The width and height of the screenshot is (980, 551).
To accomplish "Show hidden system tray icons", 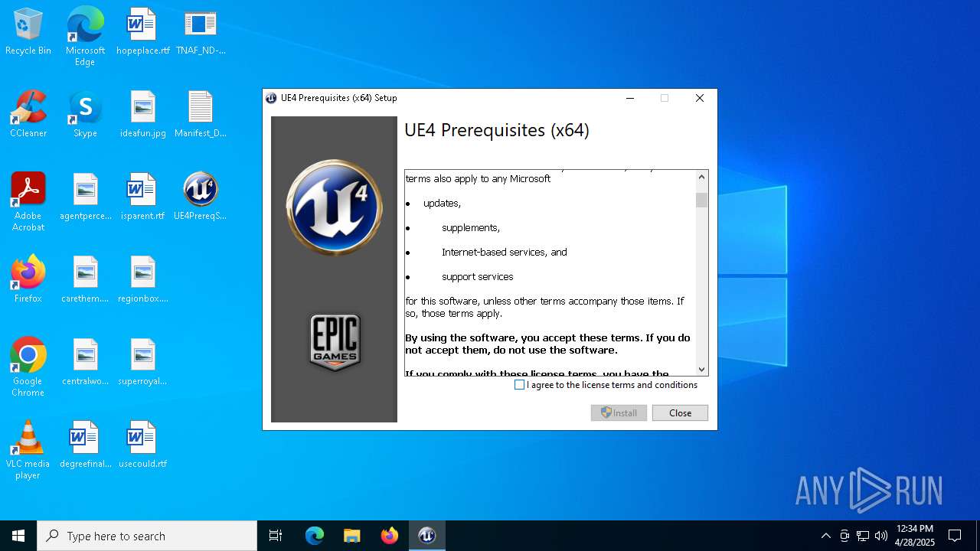I will coord(825,536).
